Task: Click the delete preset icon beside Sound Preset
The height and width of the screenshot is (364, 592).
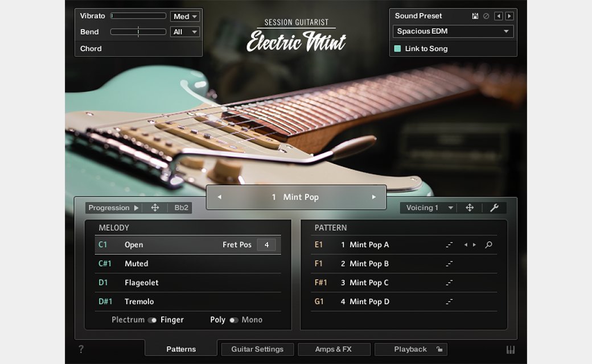Action: 486,16
